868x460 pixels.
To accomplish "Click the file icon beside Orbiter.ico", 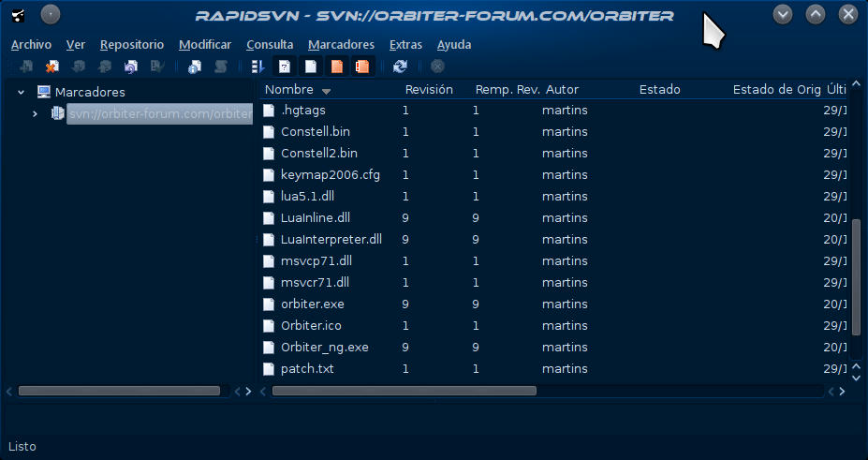I will 269,325.
